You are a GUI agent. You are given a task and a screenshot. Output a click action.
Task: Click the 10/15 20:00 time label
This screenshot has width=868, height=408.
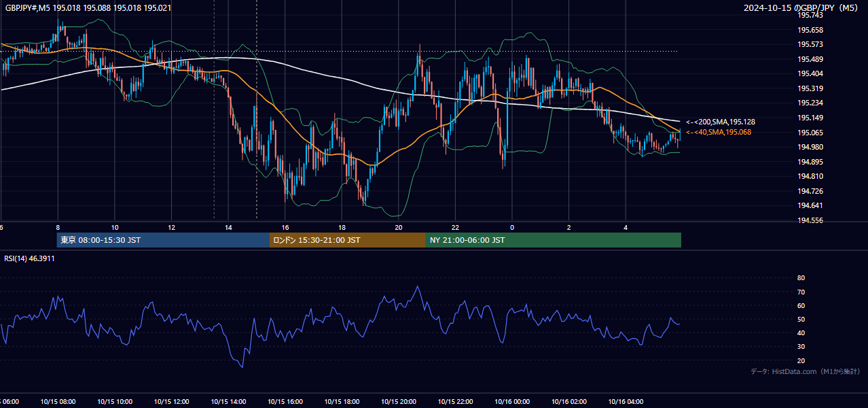pyautogui.click(x=399, y=401)
